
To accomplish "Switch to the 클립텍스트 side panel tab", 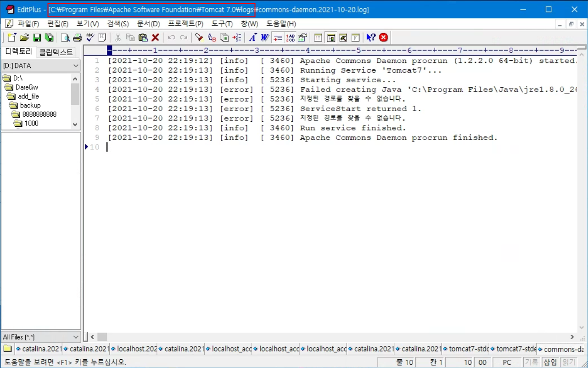I will point(56,52).
